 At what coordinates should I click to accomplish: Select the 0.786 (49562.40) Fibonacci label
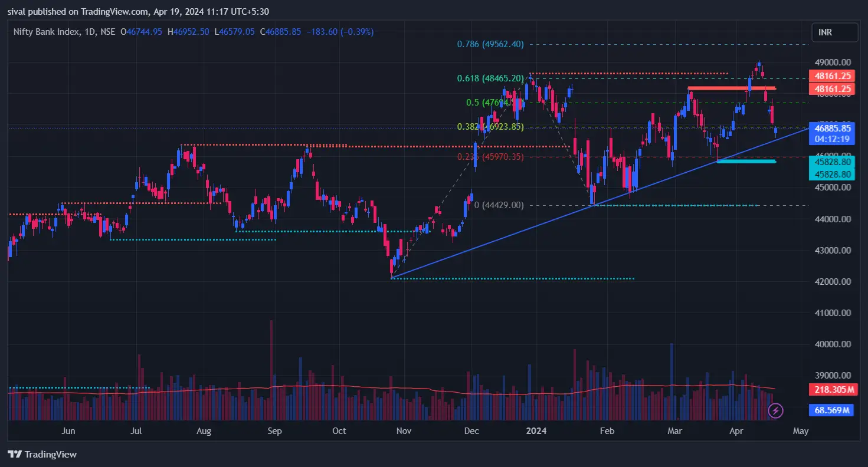pos(490,44)
